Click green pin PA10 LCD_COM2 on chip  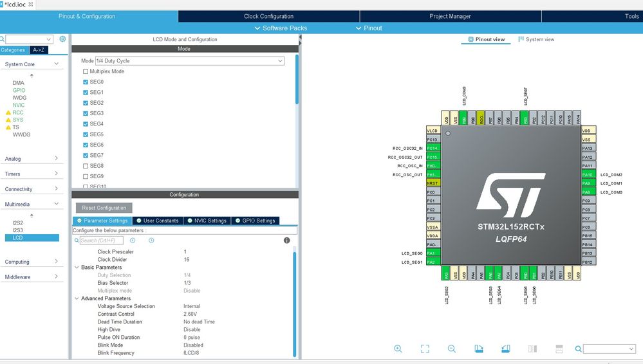588,175
